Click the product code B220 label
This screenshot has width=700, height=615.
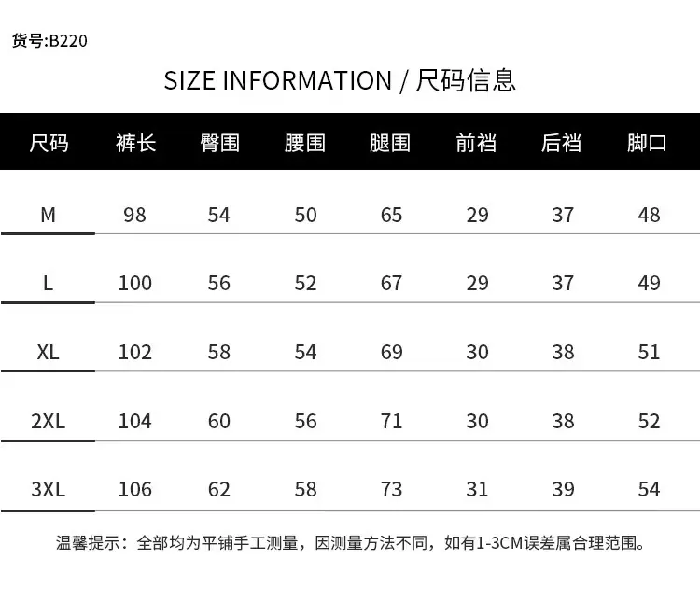tap(49, 41)
